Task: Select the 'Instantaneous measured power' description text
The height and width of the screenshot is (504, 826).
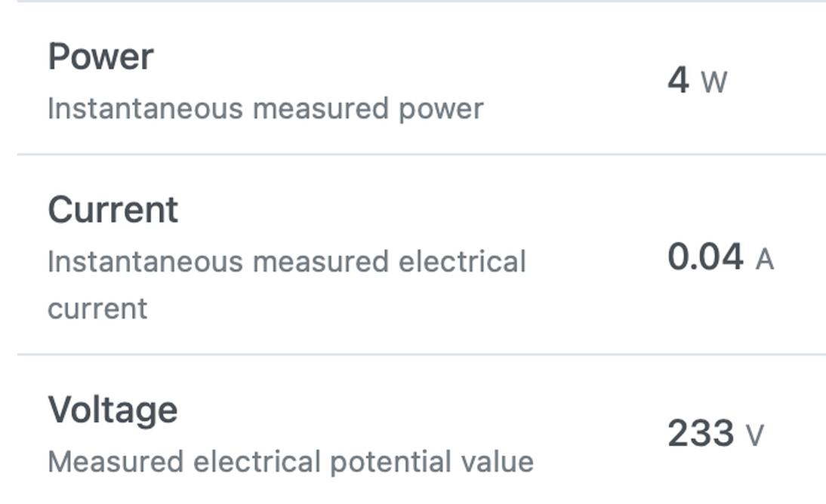Action: (x=266, y=109)
